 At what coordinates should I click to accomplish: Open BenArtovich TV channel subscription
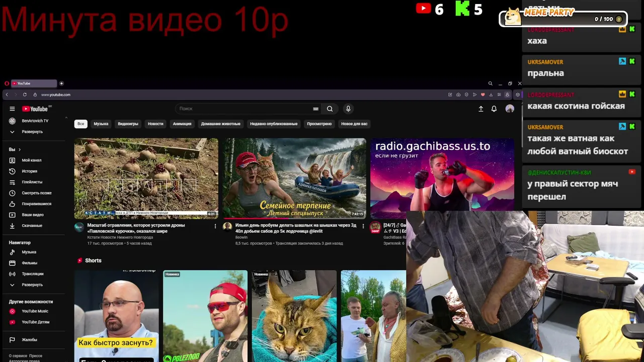click(29, 121)
